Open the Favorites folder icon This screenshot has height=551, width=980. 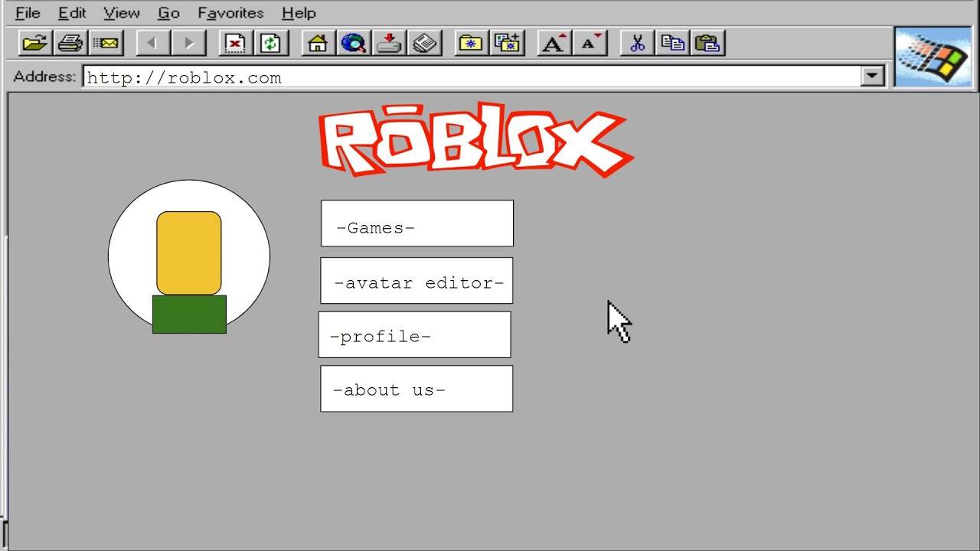pyautogui.click(x=471, y=43)
